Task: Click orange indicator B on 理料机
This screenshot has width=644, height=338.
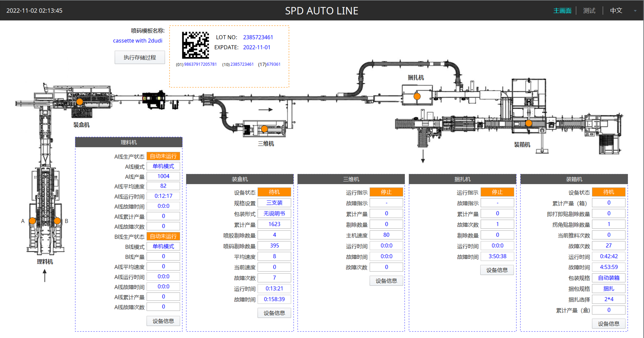Action: point(57,221)
